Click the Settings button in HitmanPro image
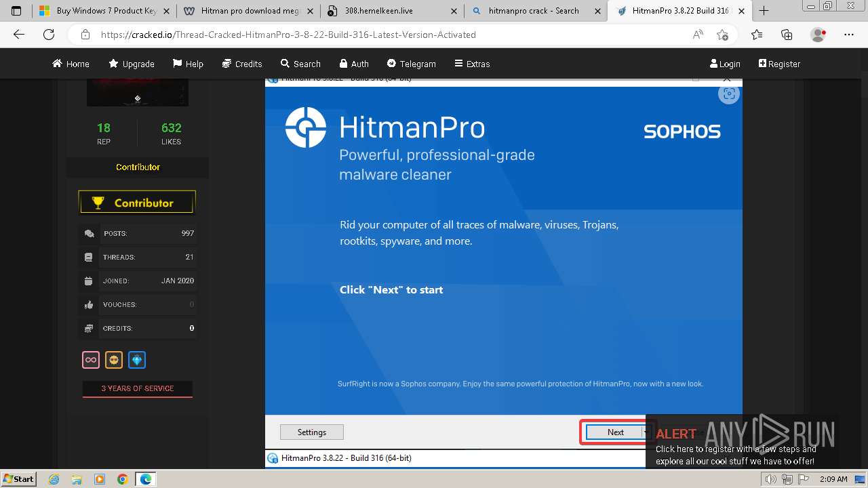Viewport: 868px width, 488px height. pyautogui.click(x=312, y=432)
